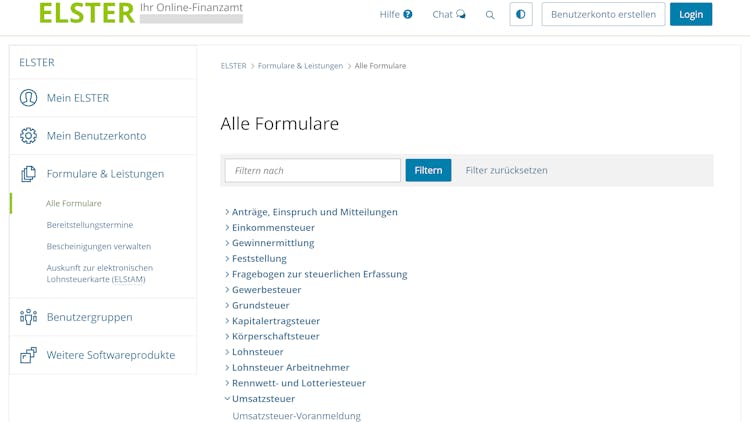Toggle the contrast mode button
This screenshot has height=422, width=750.
click(521, 14)
